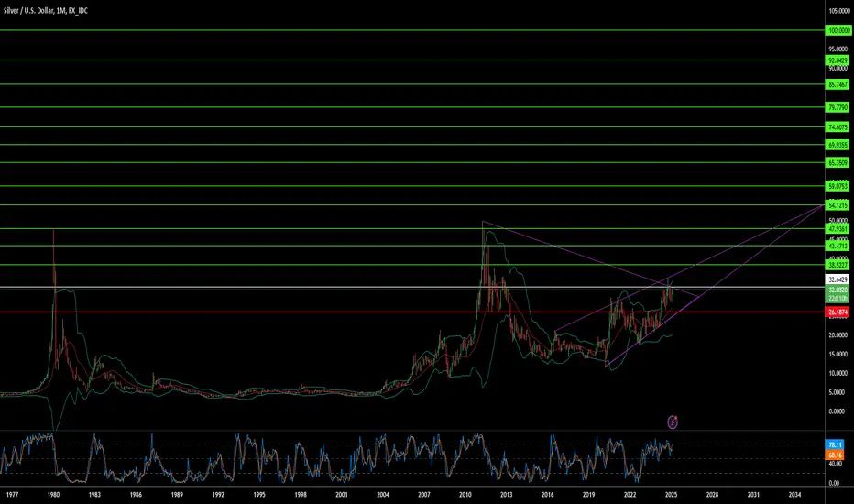854x504 pixels.
Task: Click the 1995 time axis label
Action: (x=259, y=495)
